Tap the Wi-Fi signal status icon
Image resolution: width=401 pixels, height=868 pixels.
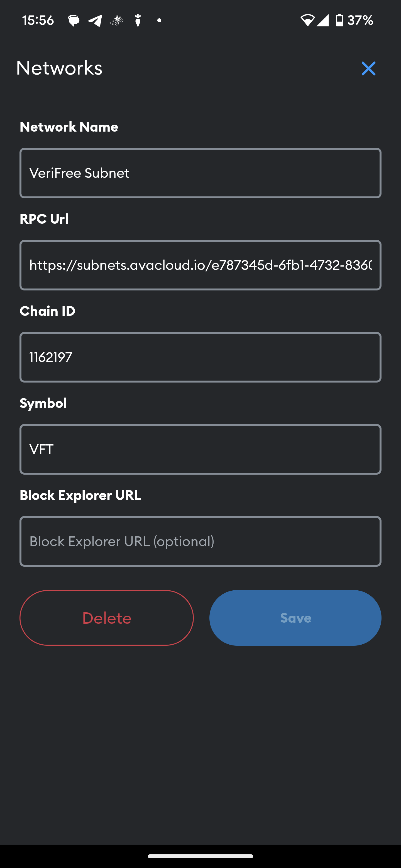click(307, 21)
